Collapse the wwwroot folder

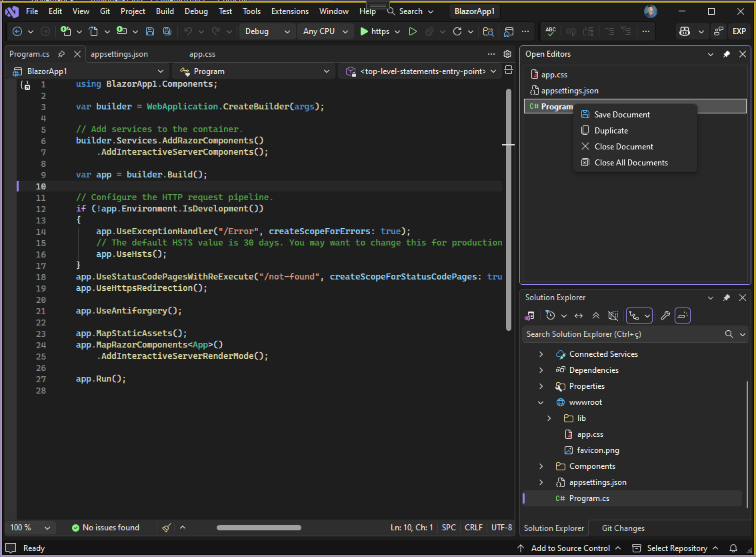[541, 403]
